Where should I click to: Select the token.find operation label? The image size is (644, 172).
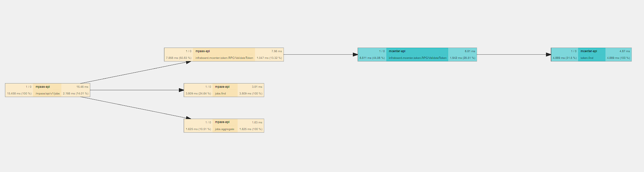coord(587,58)
